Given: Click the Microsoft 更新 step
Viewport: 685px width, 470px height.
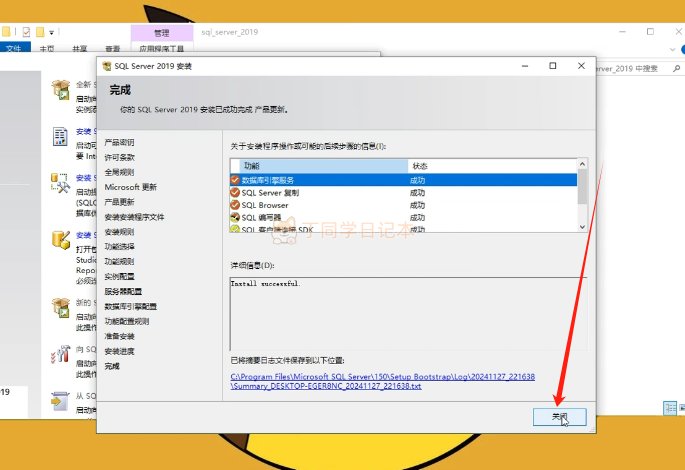Looking at the screenshot, I should point(131,187).
